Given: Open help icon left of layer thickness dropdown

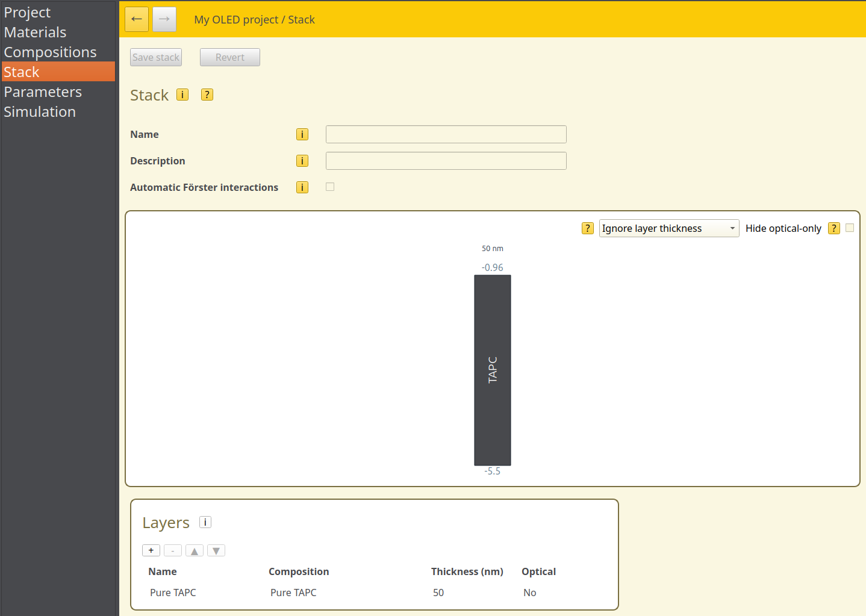Looking at the screenshot, I should coord(588,228).
